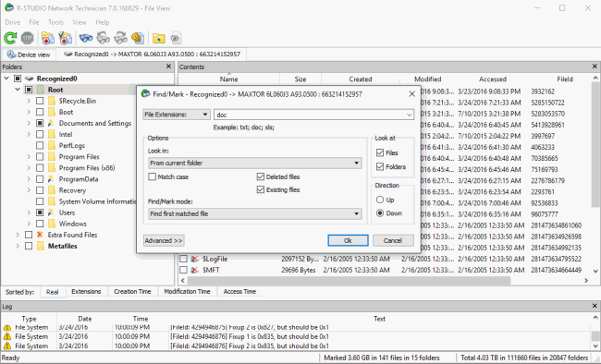Click the Recover files toolbar icon
This screenshot has width=601, height=364.
[x=48, y=38]
